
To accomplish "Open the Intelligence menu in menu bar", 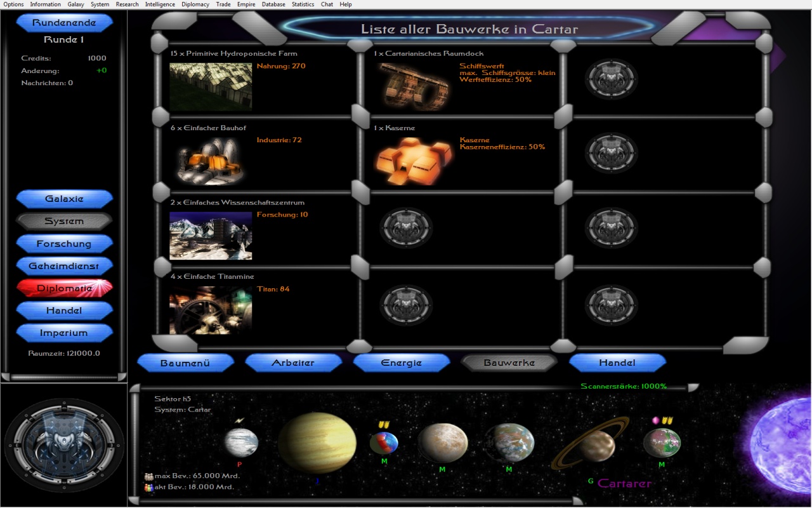I will point(160,4).
